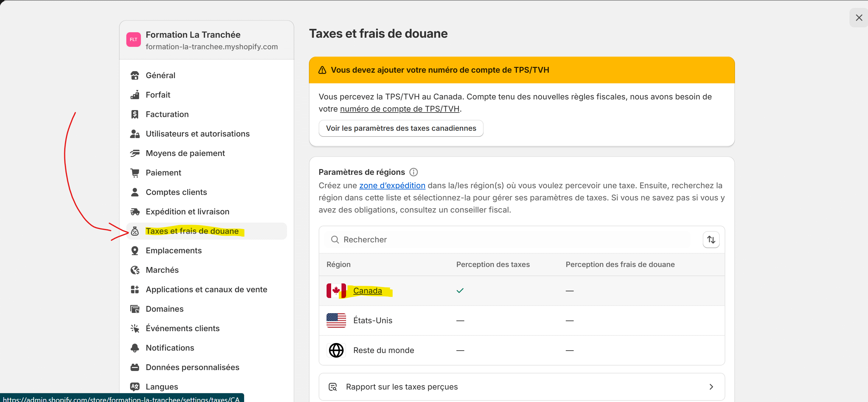Click the sort arrows icon beside search
This screenshot has width=868, height=402.
[711, 239]
